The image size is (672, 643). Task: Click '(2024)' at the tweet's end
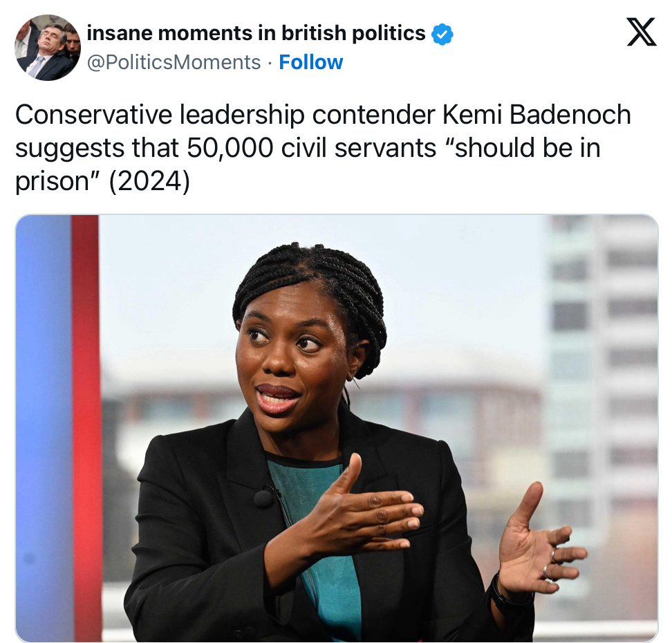click(147, 181)
